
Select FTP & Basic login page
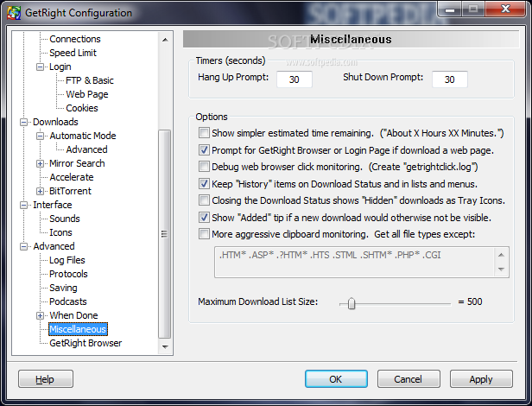(90, 80)
